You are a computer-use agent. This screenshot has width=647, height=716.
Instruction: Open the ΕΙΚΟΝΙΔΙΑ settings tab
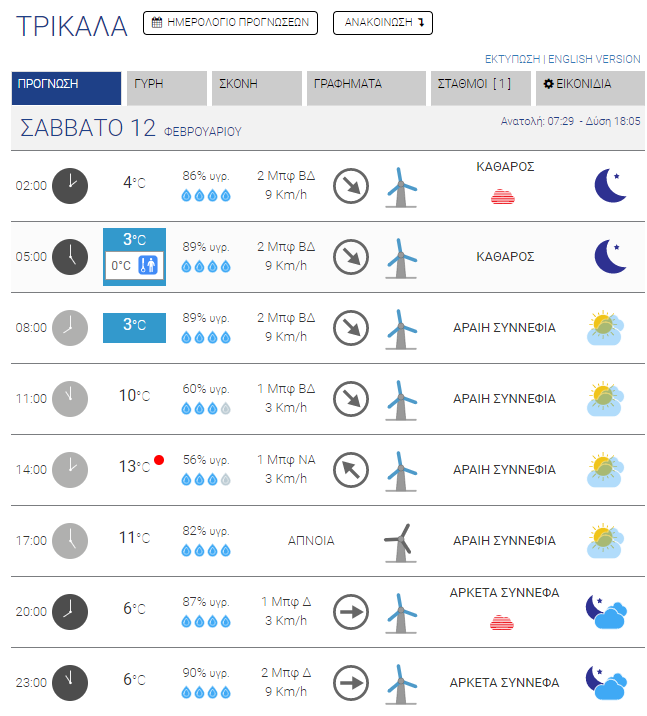click(x=583, y=85)
